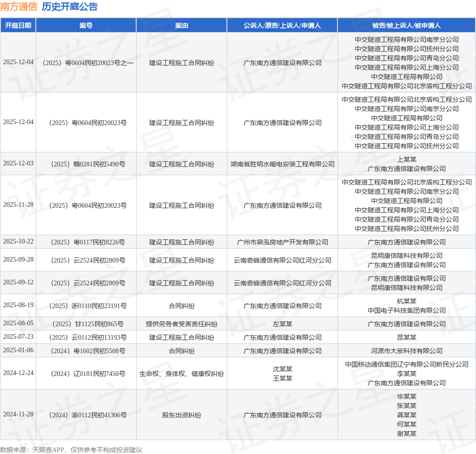476x454 pixels.
Task: Click case cause 生命权、身体权、健康权纠纷
Action: (x=182, y=374)
